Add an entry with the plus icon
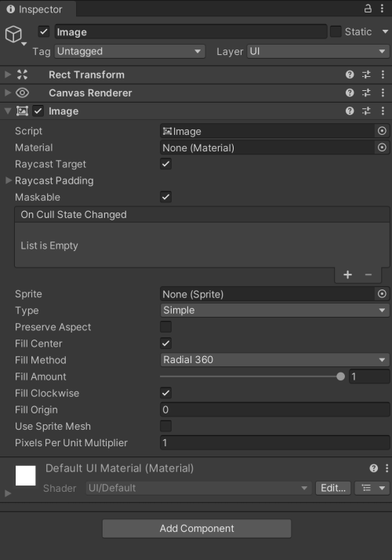The height and width of the screenshot is (560, 392). (348, 275)
